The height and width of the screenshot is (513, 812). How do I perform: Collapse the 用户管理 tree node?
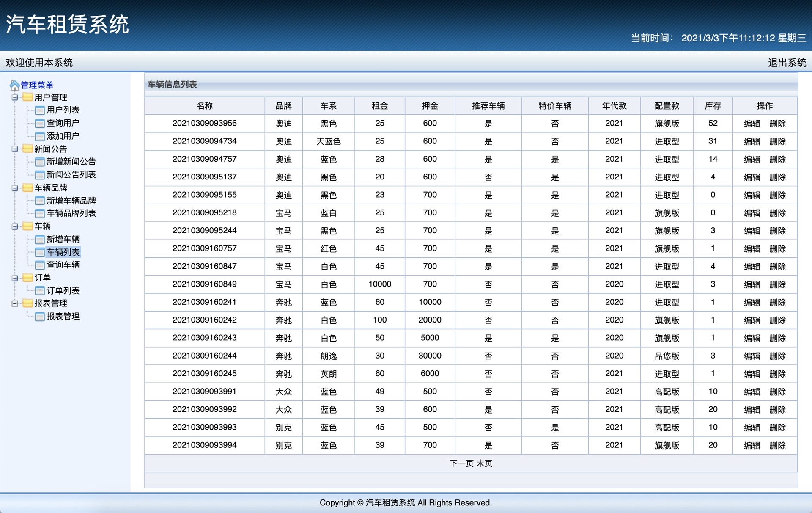tap(15, 98)
